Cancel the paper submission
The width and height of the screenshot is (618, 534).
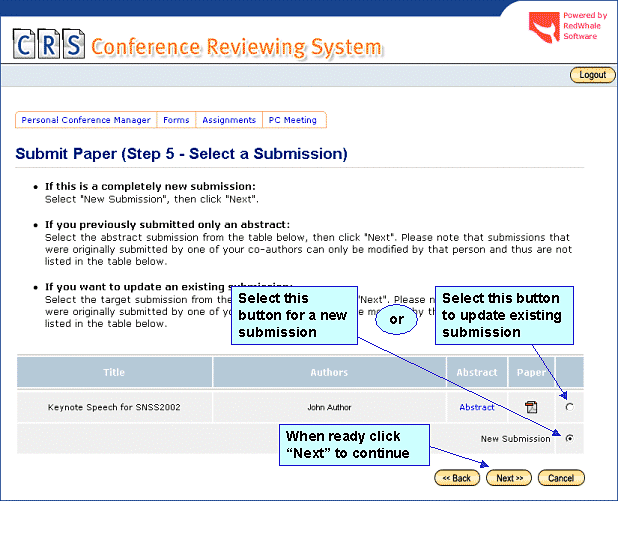(560, 478)
